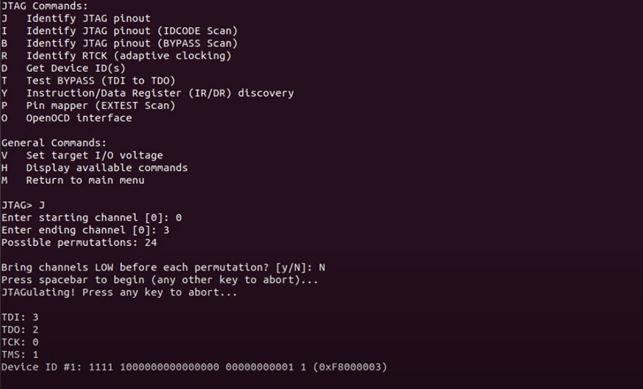This screenshot has width=643, height=389.
Task: Select 'Pin mapper (EXTEST Scan)' line
Action: point(89,105)
